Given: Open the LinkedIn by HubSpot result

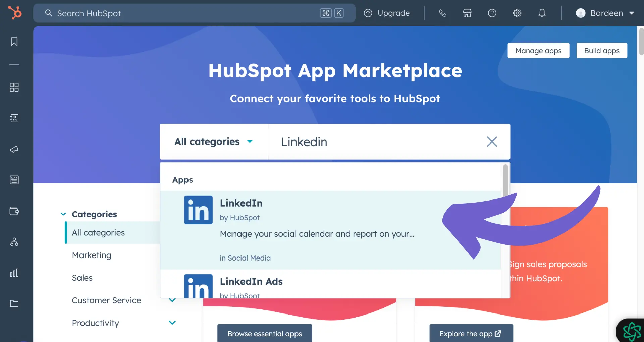Looking at the screenshot, I should pyautogui.click(x=330, y=230).
